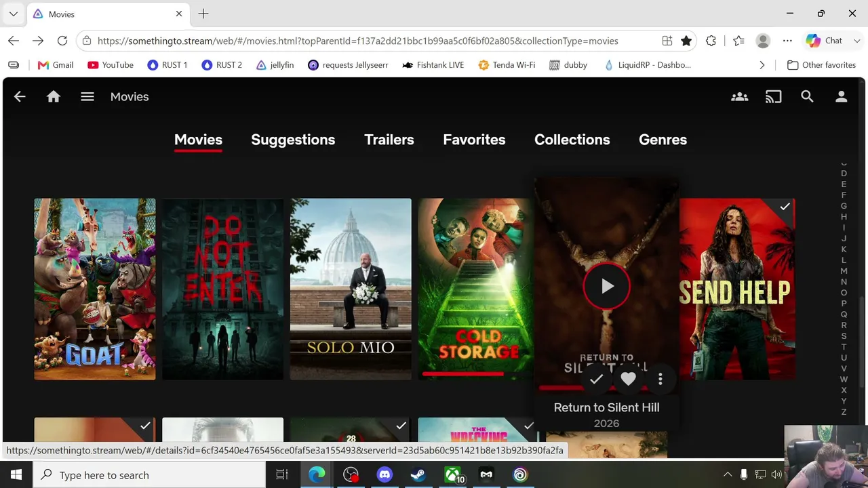Jump to letter M in alphabet picker

click(x=844, y=271)
